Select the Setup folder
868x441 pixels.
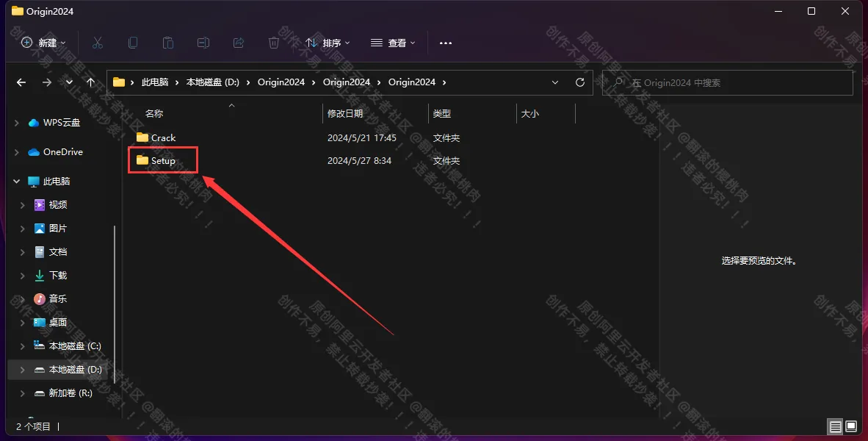click(x=156, y=161)
